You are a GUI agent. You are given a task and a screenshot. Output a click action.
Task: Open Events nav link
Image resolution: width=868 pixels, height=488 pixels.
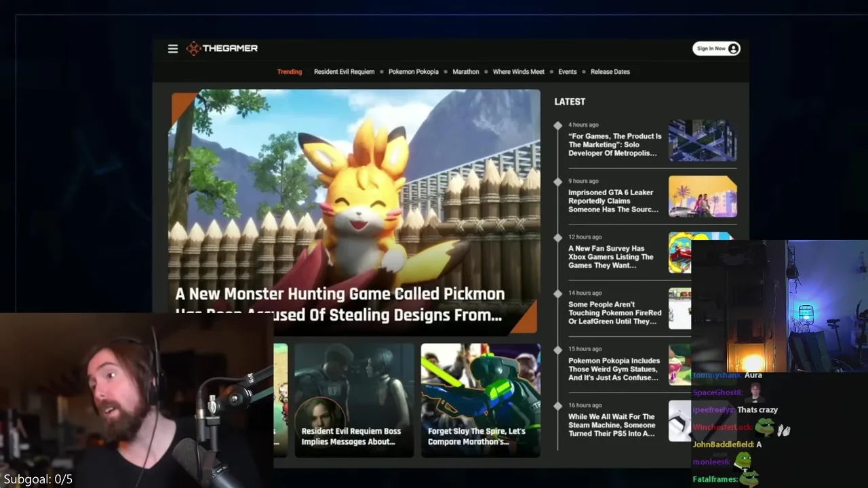[x=568, y=72]
